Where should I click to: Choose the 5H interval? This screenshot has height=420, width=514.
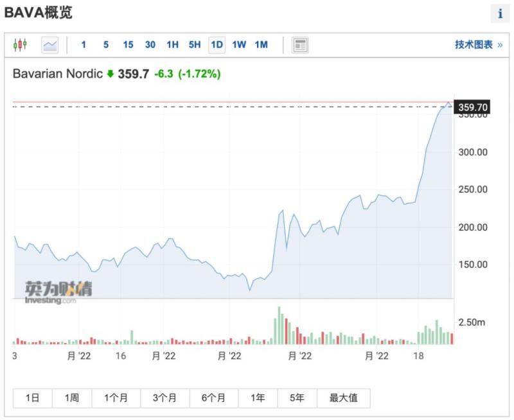[x=195, y=44]
